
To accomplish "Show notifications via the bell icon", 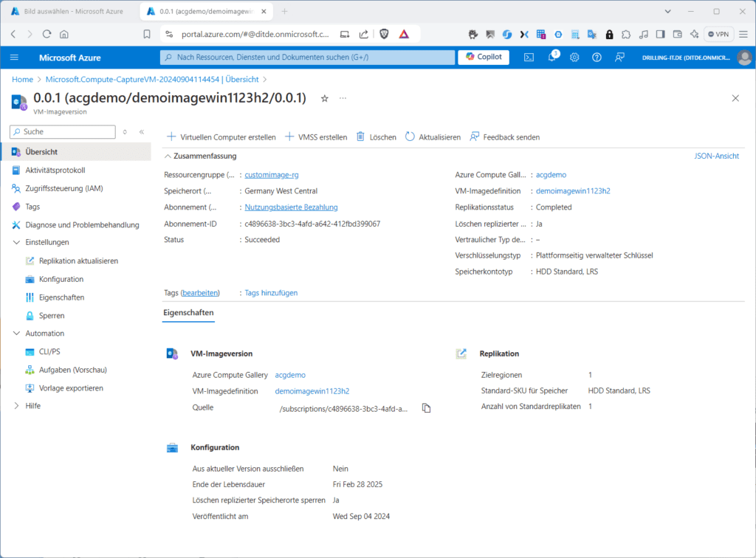I will click(x=552, y=58).
